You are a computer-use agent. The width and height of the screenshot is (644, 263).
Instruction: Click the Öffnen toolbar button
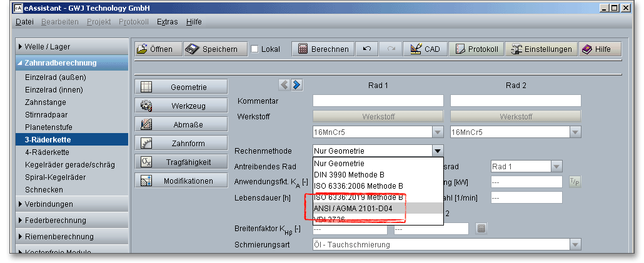point(158,49)
